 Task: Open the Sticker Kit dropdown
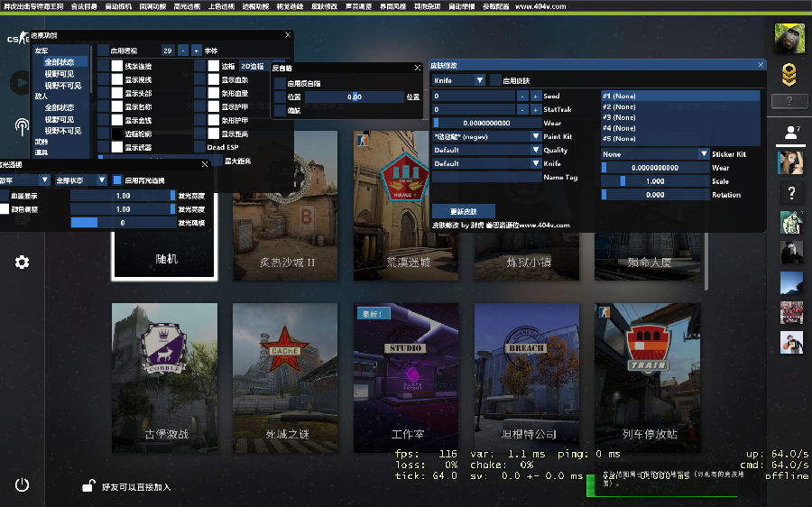(x=655, y=154)
